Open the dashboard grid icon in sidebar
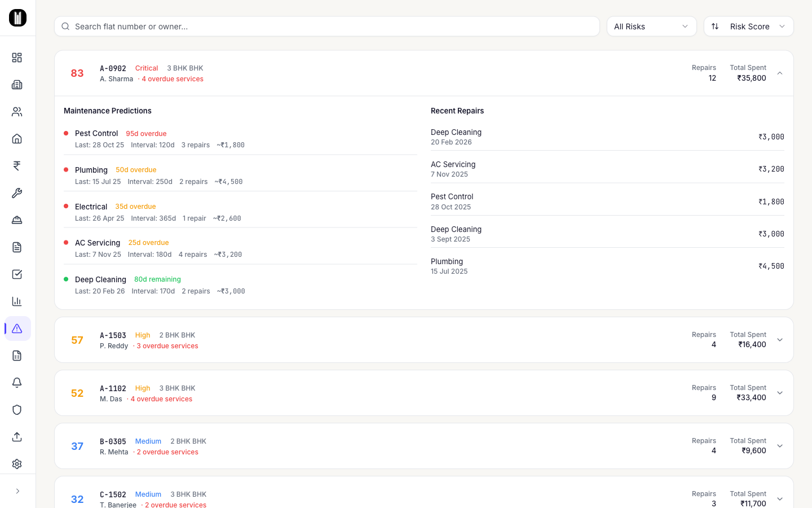 click(x=17, y=58)
